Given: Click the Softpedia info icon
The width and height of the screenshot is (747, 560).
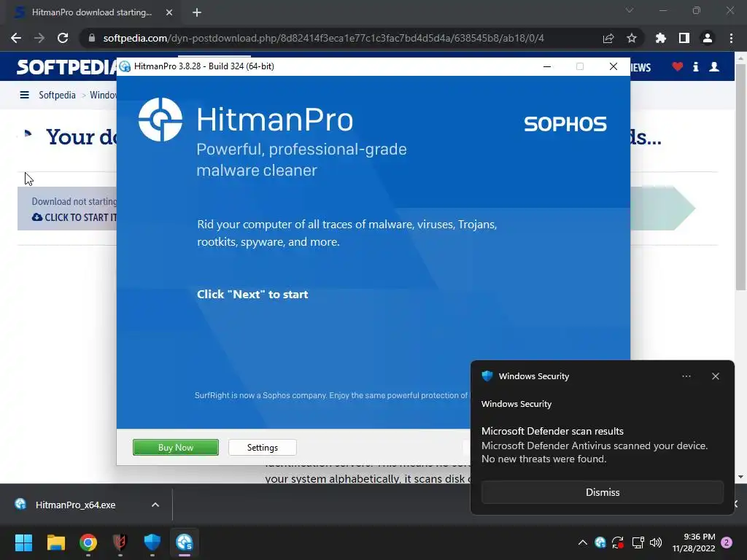Looking at the screenshot, I should pyautogui.click(x=695, y=66).
